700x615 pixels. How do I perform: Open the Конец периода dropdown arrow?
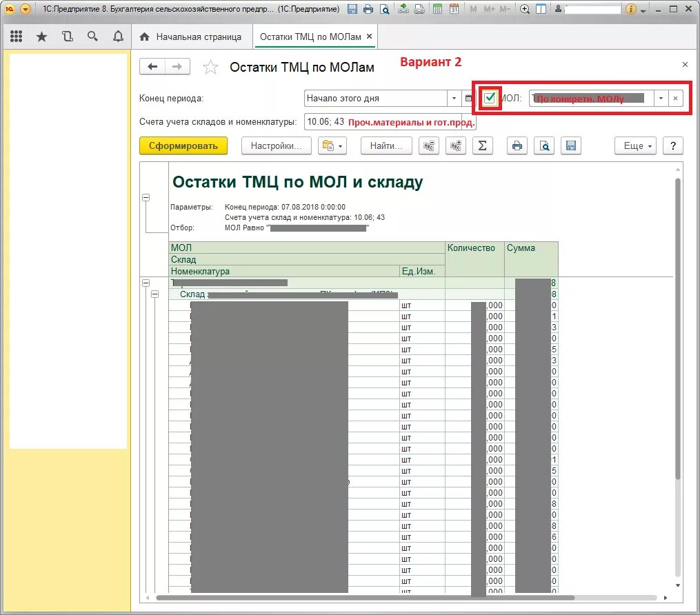point(454,98)
